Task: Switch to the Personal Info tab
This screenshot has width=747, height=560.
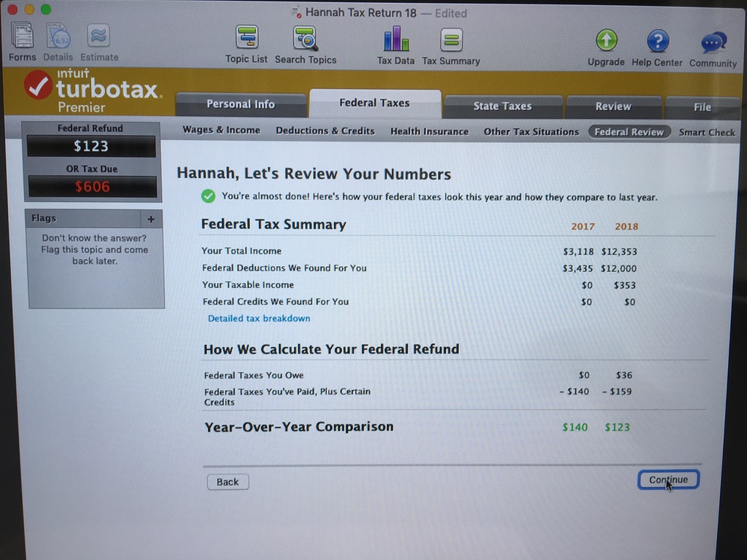Action: (241, 104)
